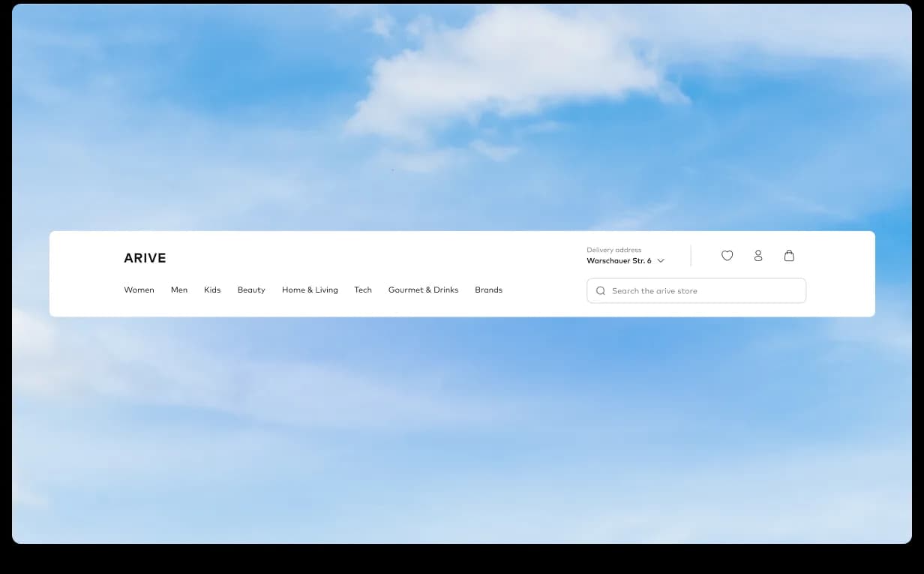Open the Women category

pos(139,290)
